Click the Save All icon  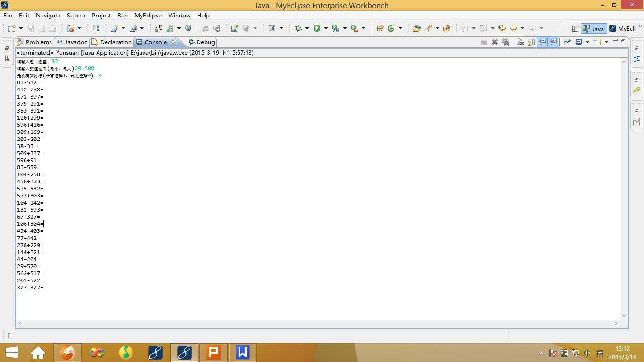(41, 28)
